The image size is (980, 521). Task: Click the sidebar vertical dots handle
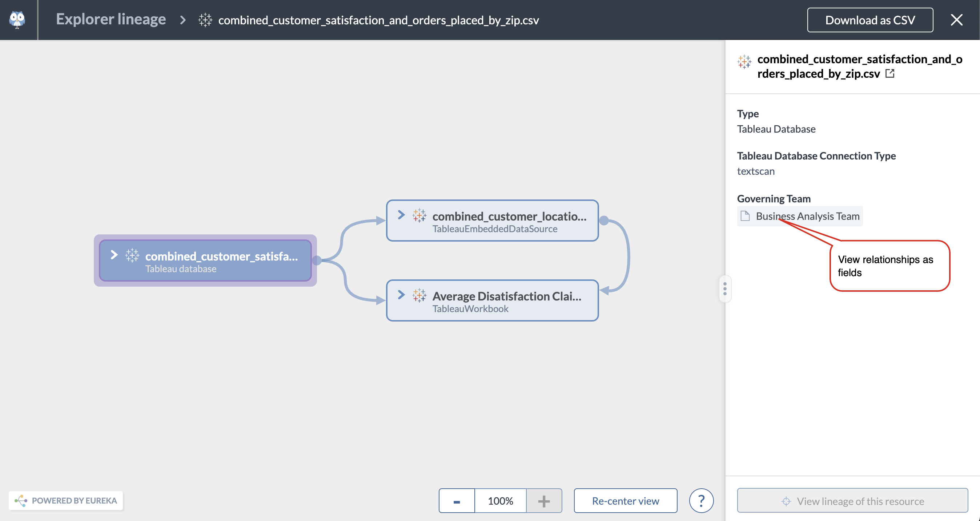[x=725, y=288]
